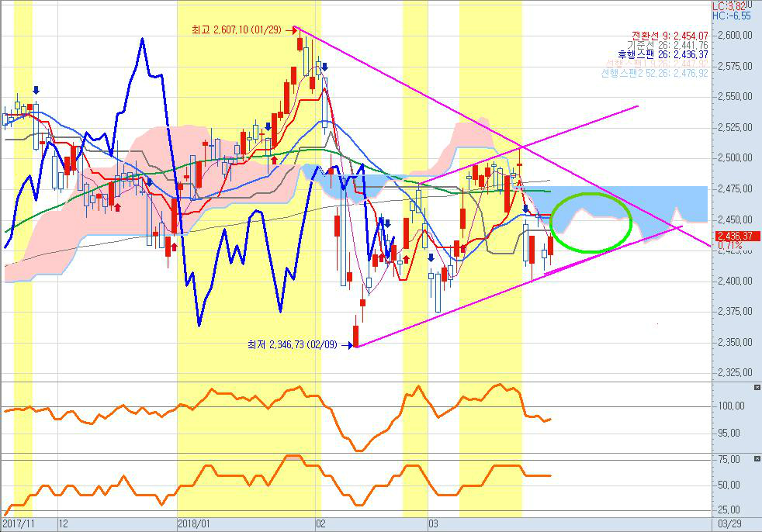762x532 pixels.
Task: Click the 최저 2,346.73 low price label
Action: (x=293, y=344)
